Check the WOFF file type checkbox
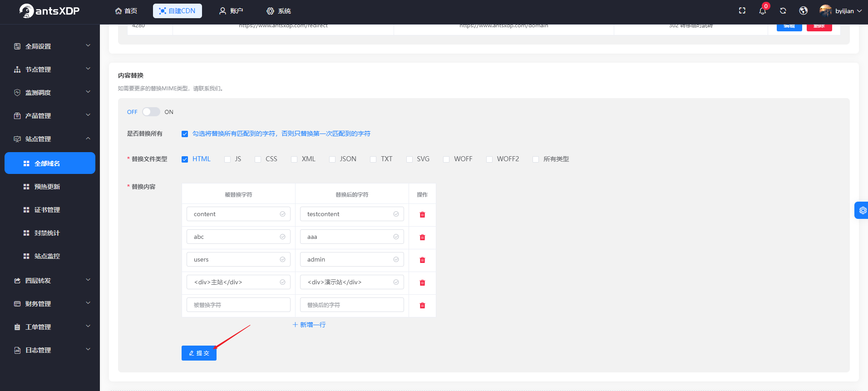868x391 pixels. pyautogui.click(x=446, y=159)
